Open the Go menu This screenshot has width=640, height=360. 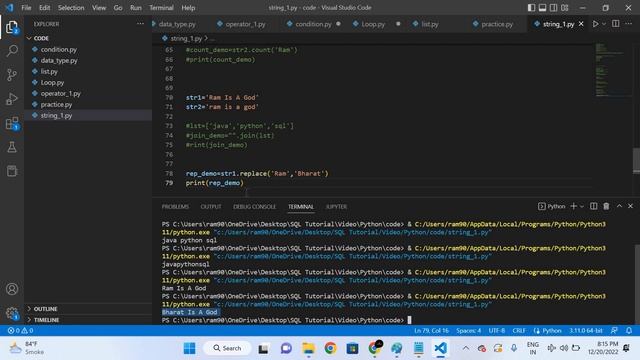118,8
